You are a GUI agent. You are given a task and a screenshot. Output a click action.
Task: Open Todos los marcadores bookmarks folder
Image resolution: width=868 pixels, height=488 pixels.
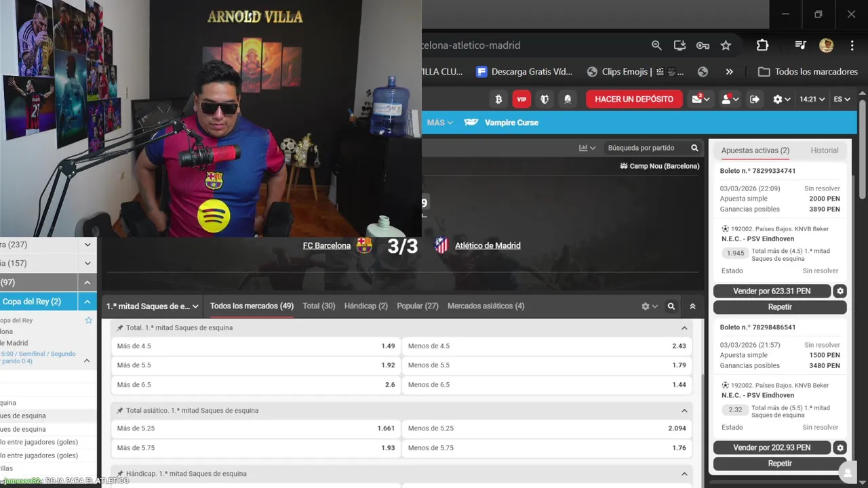pos(808,72)
